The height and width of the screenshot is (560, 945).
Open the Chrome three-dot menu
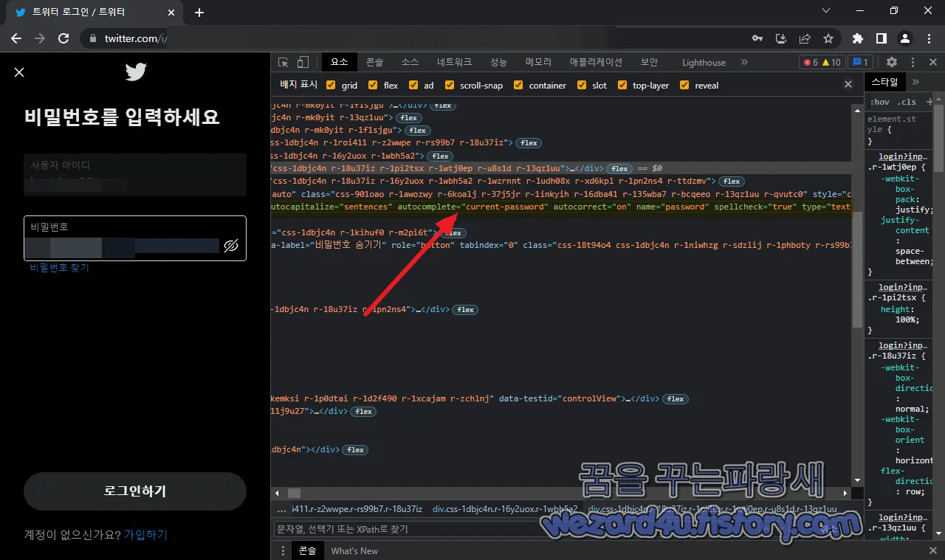928,38
